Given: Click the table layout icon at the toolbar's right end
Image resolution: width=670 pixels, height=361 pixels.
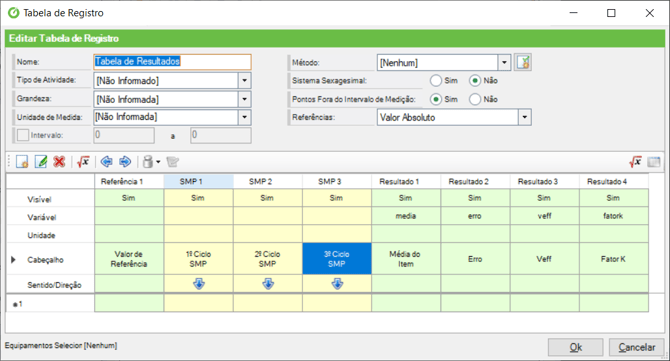Looking at the screenshot, I should pyautogui.click(x=654, y=162).
